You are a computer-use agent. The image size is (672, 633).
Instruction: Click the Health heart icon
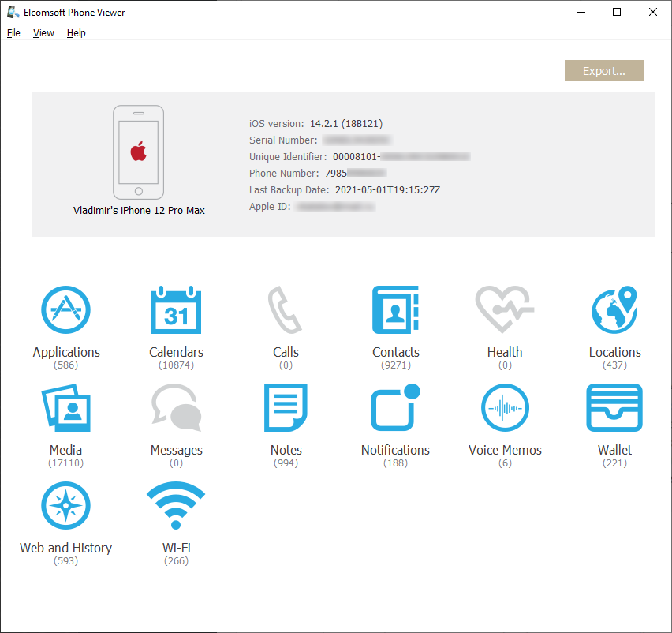pos(505,310)
